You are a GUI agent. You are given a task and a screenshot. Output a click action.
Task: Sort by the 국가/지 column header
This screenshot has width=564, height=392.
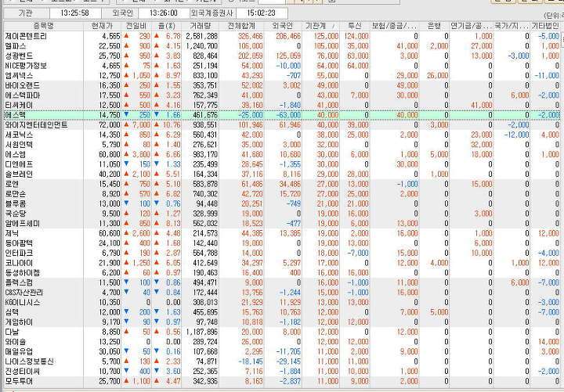click(x=512, y=26)
